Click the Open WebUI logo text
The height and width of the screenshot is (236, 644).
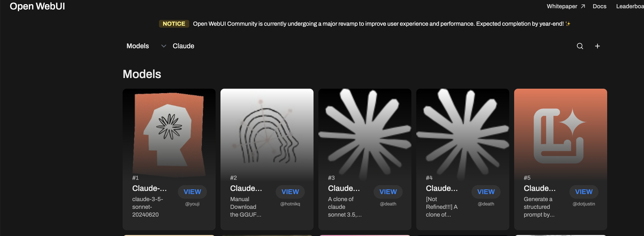[x=37, y=6]
